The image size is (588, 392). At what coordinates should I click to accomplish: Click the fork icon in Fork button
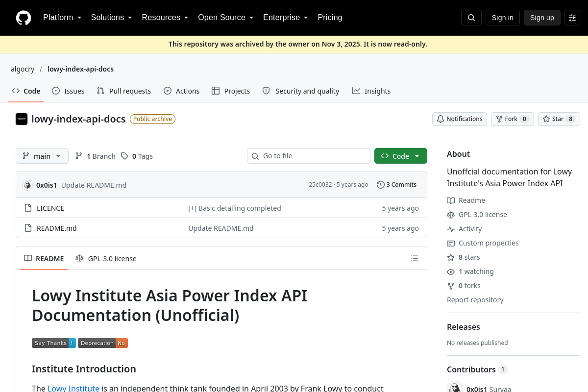(499, 119)
